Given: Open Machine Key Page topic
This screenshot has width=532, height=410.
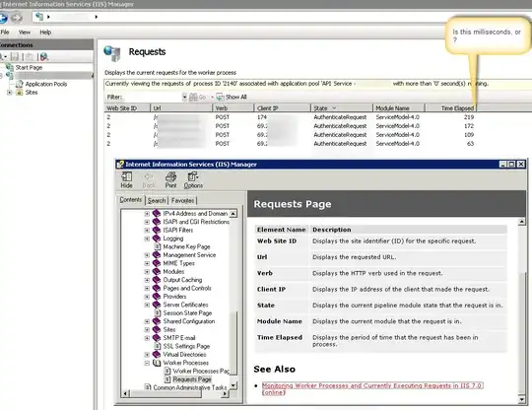Looking at the screenshot, I should click(186, 246).
